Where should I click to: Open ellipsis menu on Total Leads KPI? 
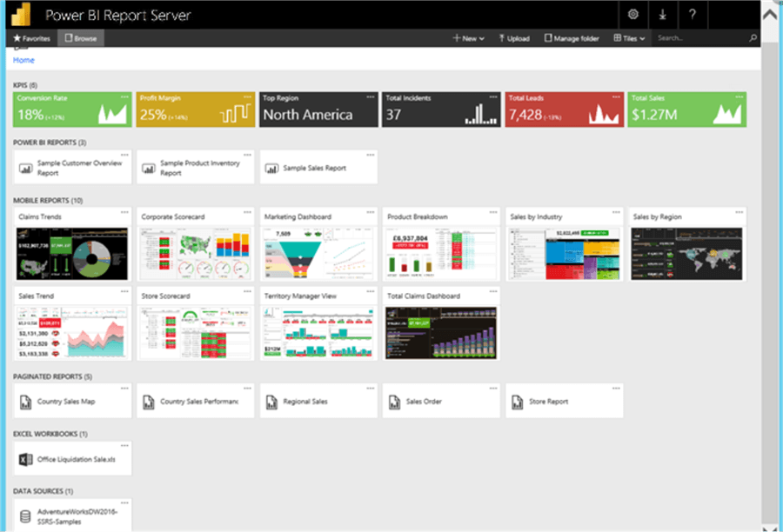pos(616,96)
